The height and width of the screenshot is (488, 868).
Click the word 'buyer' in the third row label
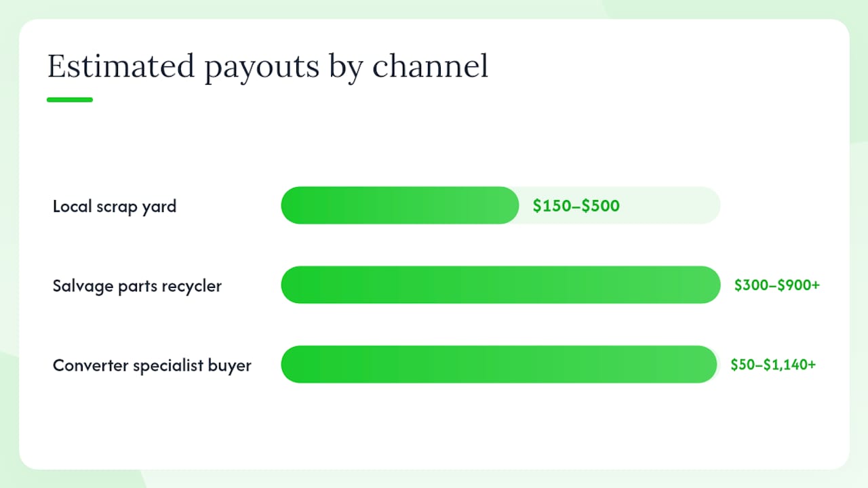(231, 366)
